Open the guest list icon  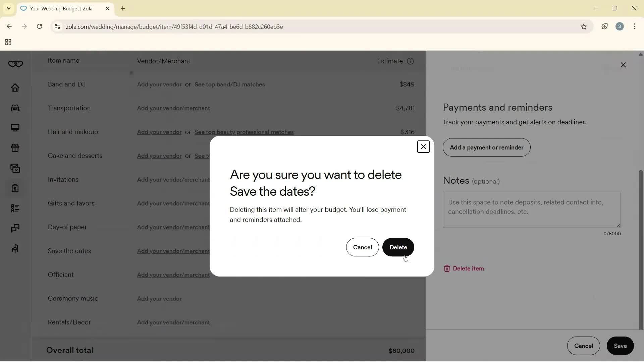pos(15,208)
